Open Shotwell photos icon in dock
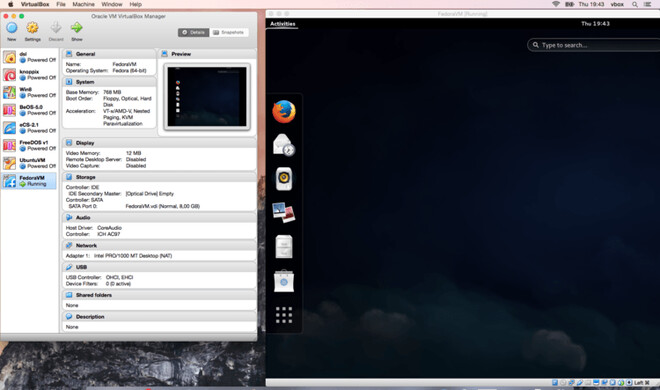Image resolution: width=660 pixels, height=390 pixels. click(x=284, y=212)
